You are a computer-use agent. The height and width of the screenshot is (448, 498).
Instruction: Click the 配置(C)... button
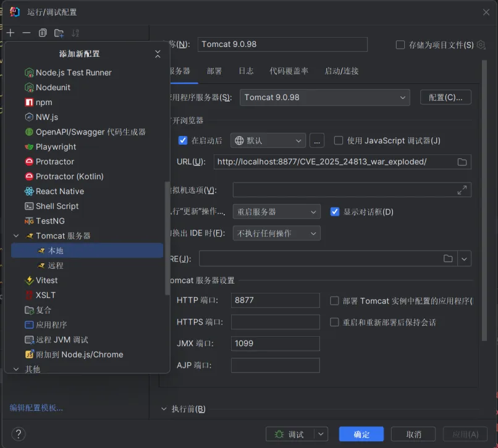coord(445,97)
